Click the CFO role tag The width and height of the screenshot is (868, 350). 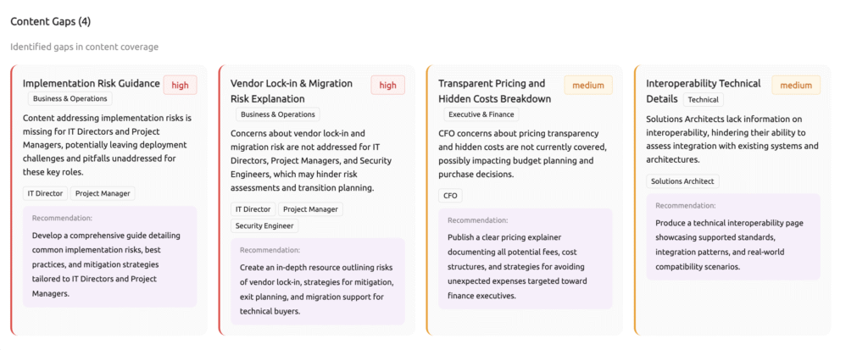(449, 195)
